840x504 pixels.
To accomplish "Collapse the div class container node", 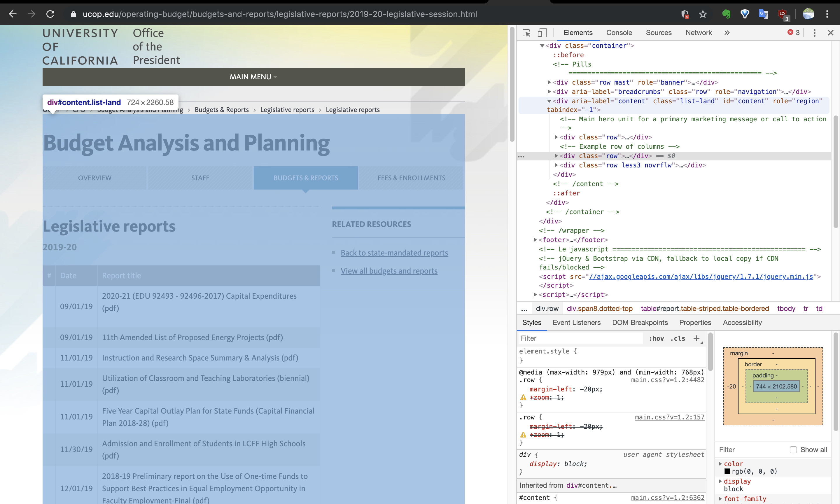I will 542,45.
